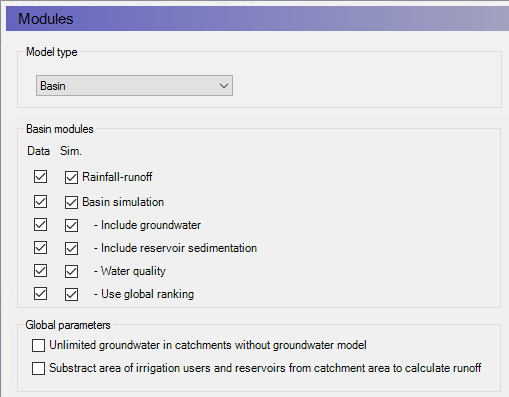This screenshot has width=509, height=397.
Task: Toggle Data checkbox for Use global ranking
Action: coord(40,293)
